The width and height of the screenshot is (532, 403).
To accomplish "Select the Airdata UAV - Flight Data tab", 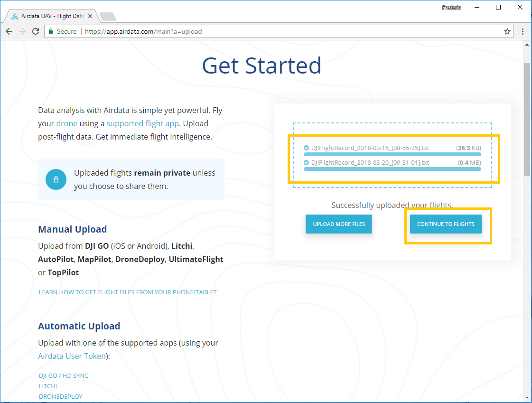I will click(52, 16).
